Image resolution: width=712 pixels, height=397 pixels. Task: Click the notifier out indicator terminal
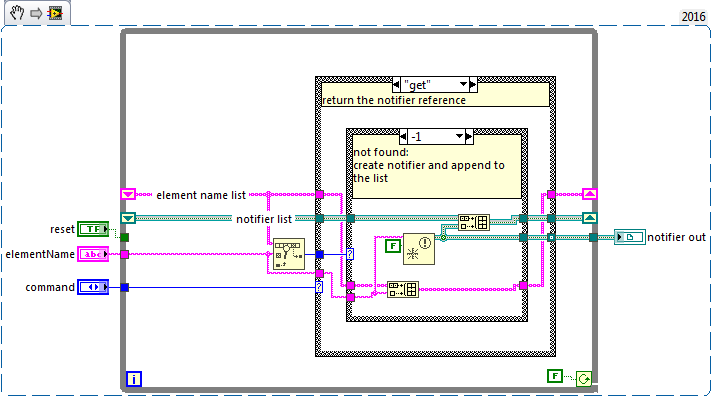point(630,237)
